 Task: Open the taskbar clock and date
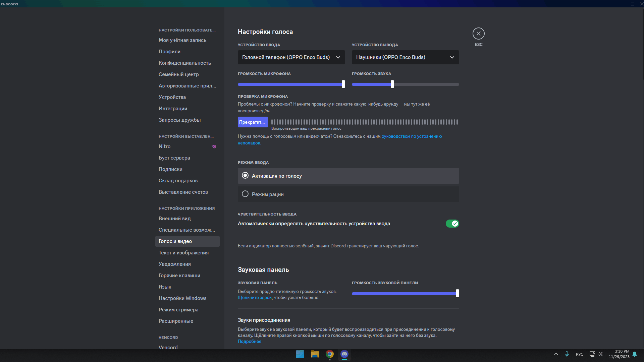coord(619,354)
